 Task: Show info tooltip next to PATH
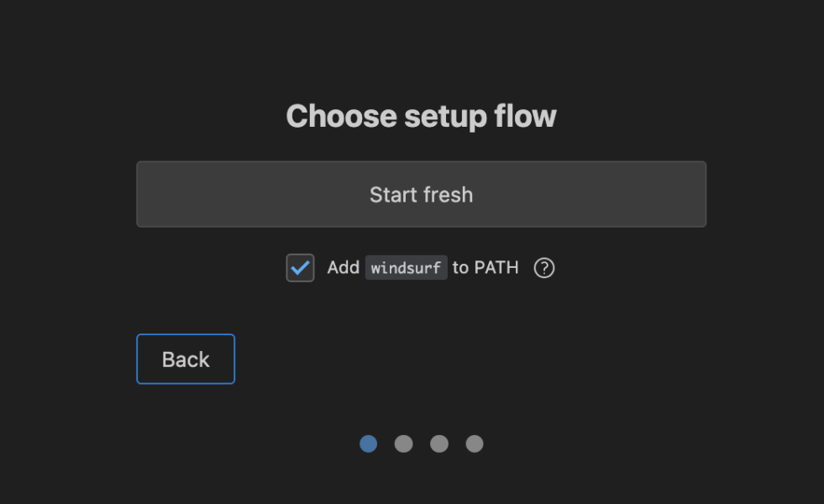[544, 268]
